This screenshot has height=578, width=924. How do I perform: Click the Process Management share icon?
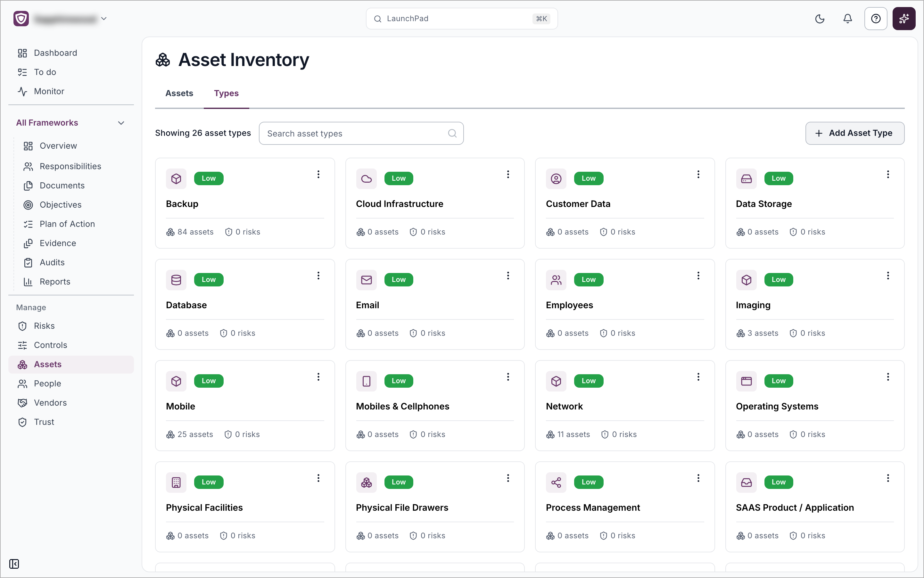pos(556,483)
